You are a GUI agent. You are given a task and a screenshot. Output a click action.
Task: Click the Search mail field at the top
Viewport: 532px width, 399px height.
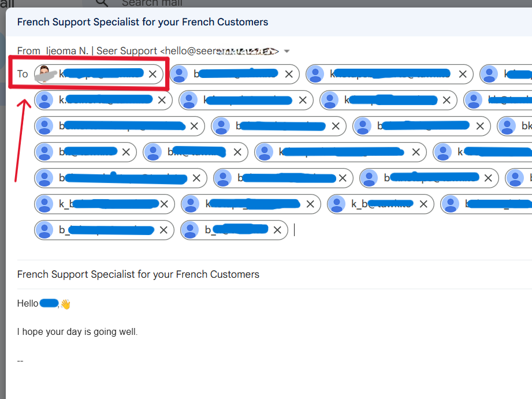[x=152, y=3]
